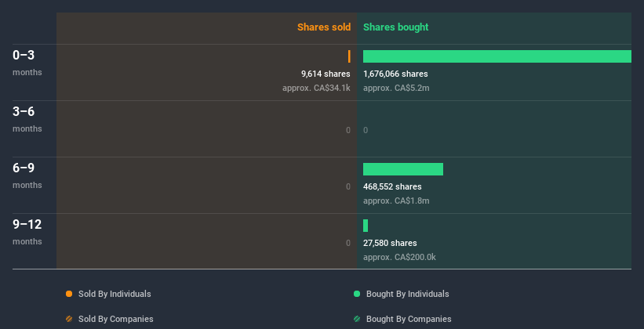Select the Shares sold column header
This screenshot has height=329, width=644.
coord(323,27)
